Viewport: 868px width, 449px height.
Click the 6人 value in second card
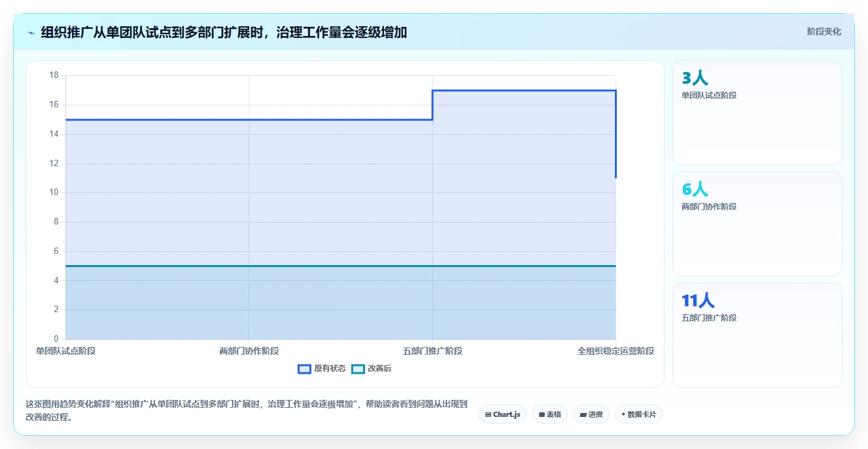(695, 190)
